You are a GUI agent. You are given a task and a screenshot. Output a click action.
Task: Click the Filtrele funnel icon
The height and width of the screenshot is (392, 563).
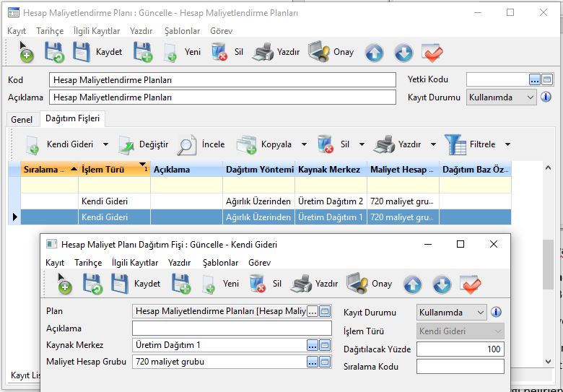click(x=455, y=144)
